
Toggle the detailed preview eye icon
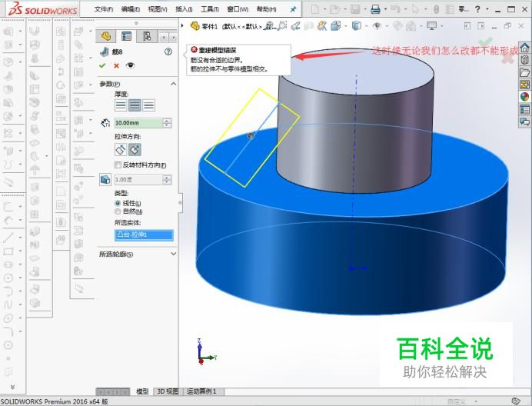click(130, 65)
